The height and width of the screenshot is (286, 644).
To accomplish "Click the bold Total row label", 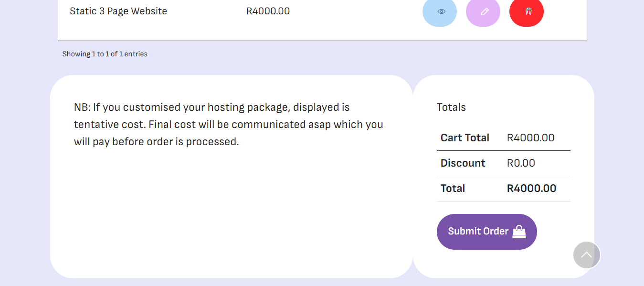I will (453, 189).
